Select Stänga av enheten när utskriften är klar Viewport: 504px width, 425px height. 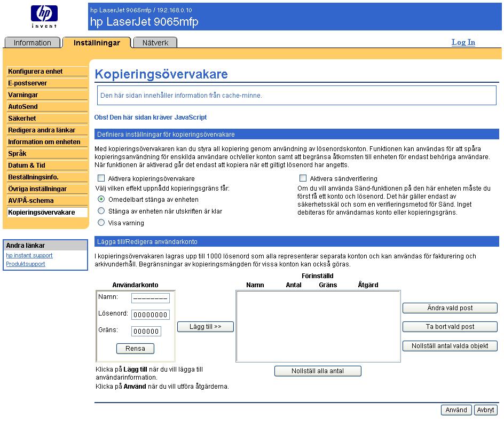coord(101,211)
